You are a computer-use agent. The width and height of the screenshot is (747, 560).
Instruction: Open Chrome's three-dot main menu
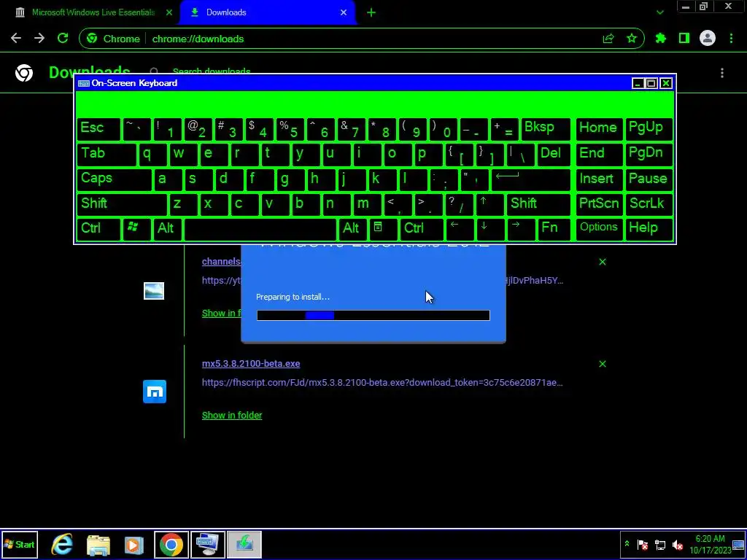pos(731,39)
